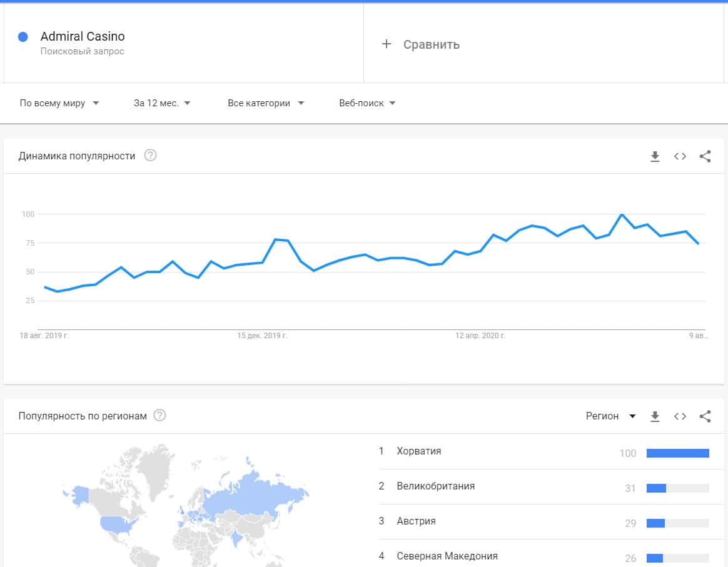Screen dimensions: 728x567
Task: Click the blue Admiral Casino color dot
Action: pyautogui.click(x=23, y=37)
